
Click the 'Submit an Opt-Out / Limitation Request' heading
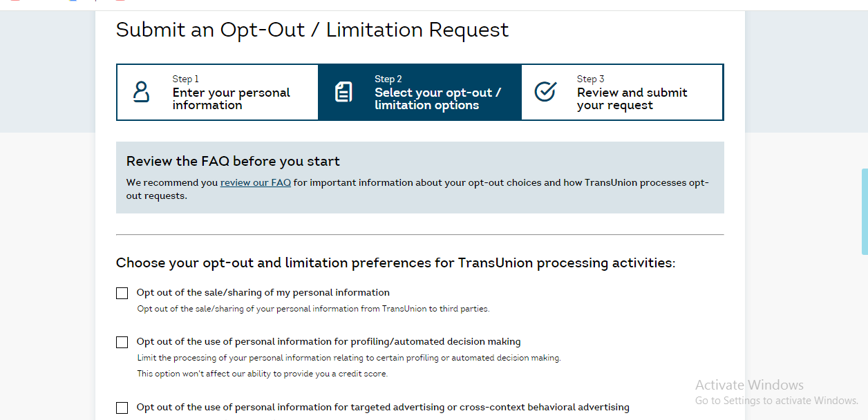pyautogui.click(x=312, y=30)
